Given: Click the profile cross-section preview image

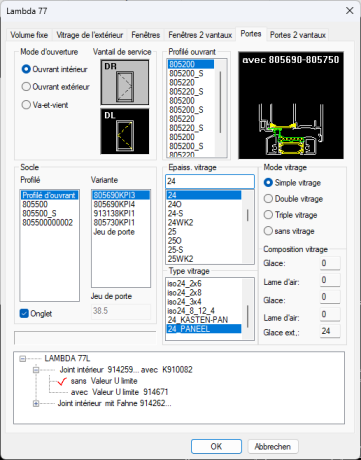Looking at the screenshot, I should click(x=291, y=105).
